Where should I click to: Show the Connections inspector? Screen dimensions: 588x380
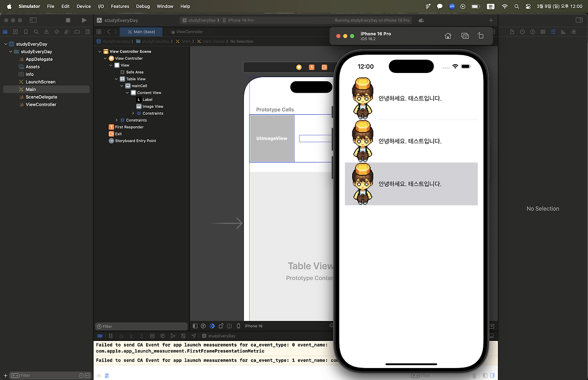click(573, 32)
